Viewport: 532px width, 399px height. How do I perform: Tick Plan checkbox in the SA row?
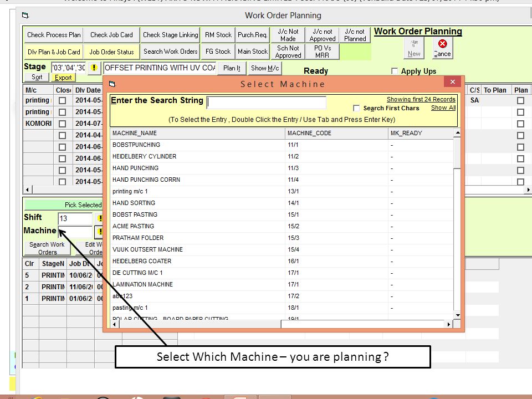[520, 100]
